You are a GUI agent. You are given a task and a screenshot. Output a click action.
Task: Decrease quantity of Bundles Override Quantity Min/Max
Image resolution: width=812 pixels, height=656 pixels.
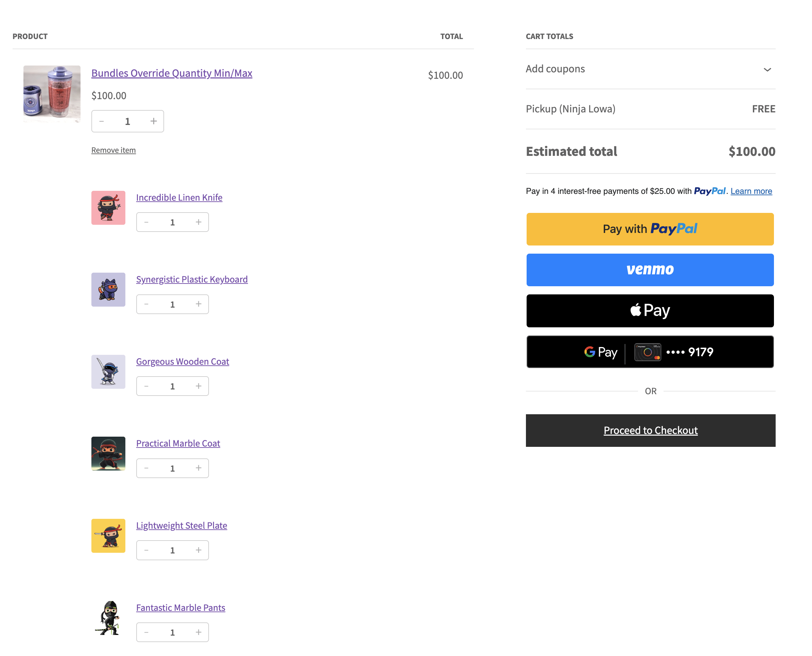click(x=101, y=121)
